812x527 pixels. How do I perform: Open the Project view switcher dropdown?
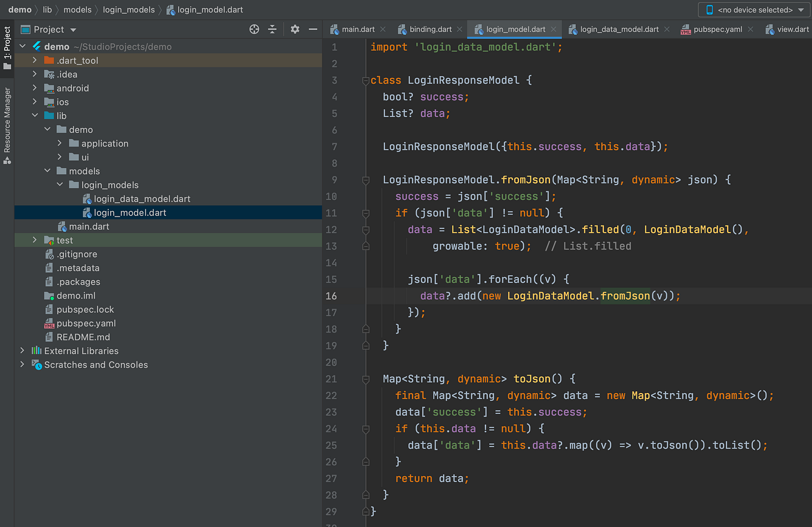[73, 29]
